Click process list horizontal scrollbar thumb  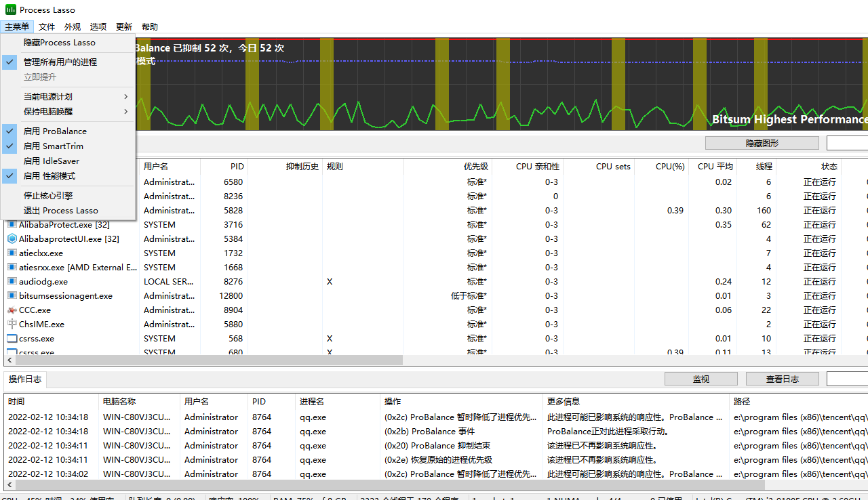tap(209, 360)
